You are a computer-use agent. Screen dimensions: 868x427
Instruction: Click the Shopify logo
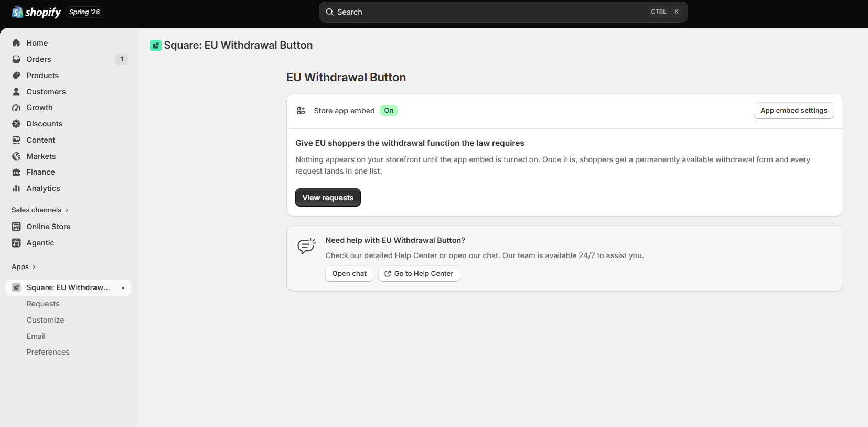click(36, 12)
